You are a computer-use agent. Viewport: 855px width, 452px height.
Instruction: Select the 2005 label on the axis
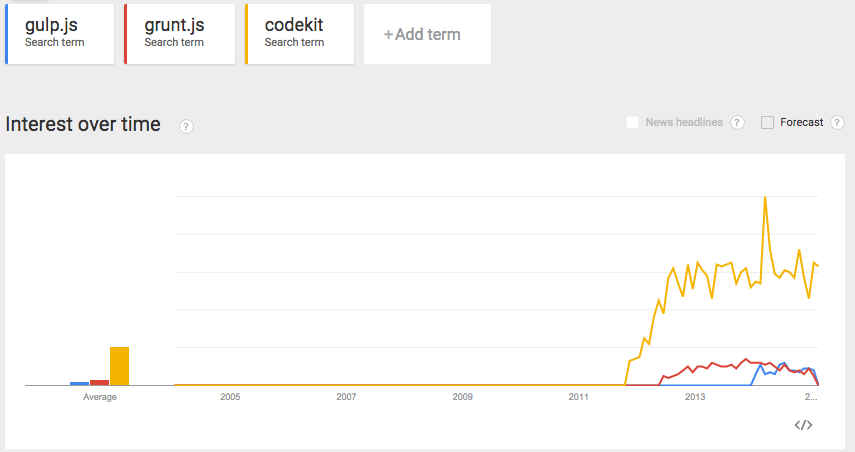coord(230,397)
